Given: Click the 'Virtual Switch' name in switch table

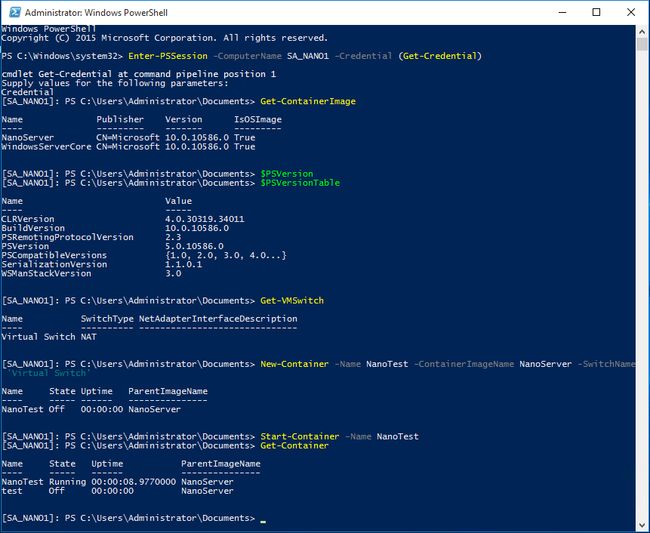Looking at the screenshot, I should click(39, 337).
